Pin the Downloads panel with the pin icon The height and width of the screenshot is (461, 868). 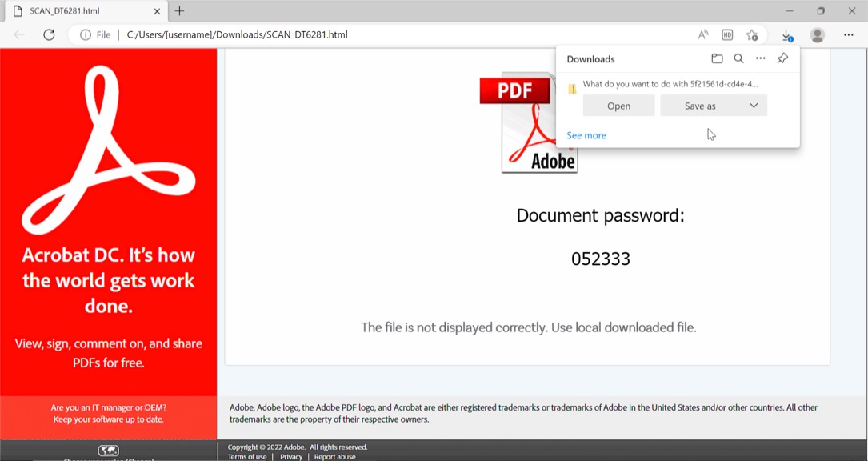click(x=782, y=58)
